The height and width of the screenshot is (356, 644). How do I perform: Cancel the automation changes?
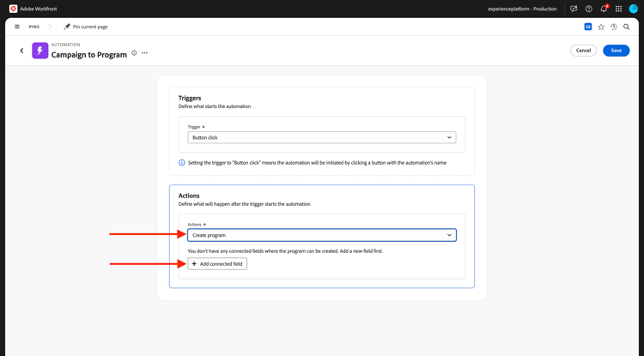(583, 51)
